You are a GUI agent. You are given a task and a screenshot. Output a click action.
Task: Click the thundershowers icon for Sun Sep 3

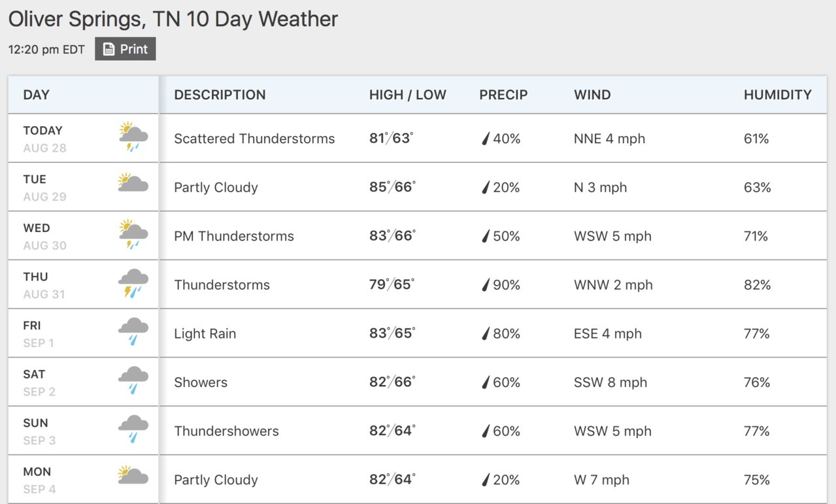click(133, 429)
